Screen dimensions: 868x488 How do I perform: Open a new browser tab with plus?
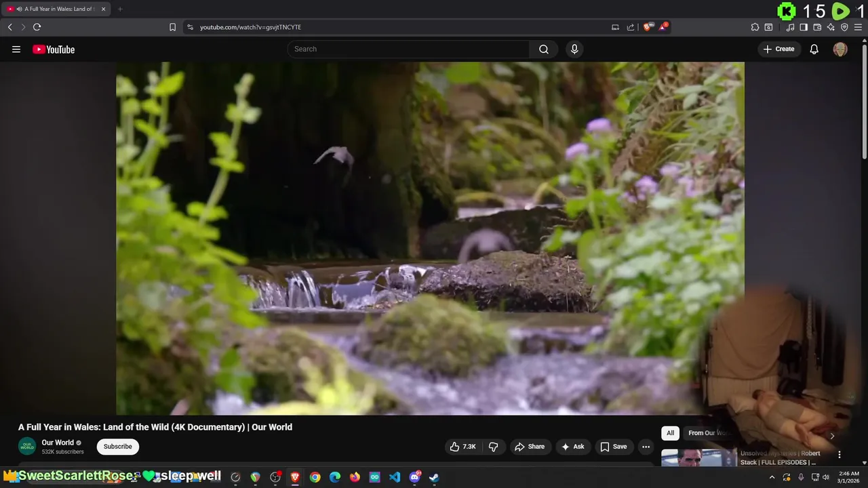tap(120, 9)
